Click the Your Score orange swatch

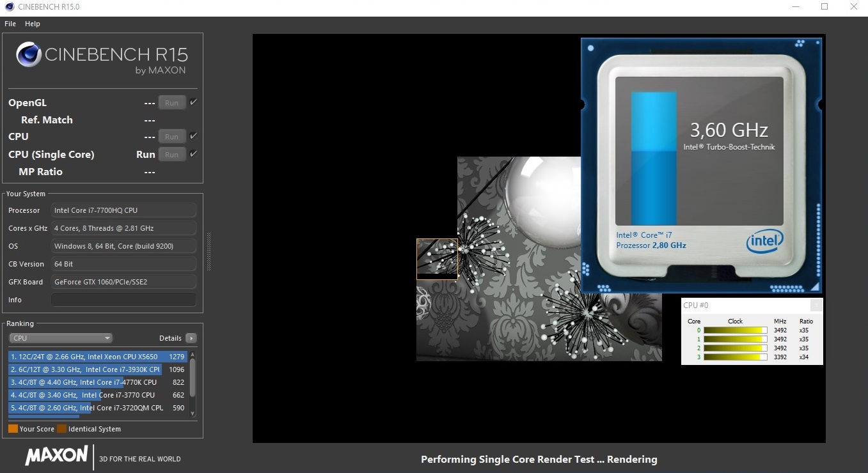point(13,429)
